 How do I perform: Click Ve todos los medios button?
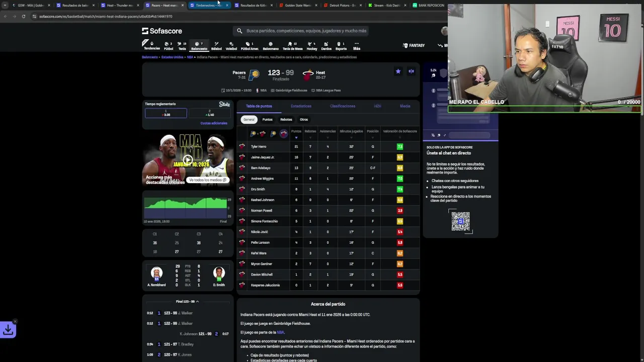[x=208, y=180]
